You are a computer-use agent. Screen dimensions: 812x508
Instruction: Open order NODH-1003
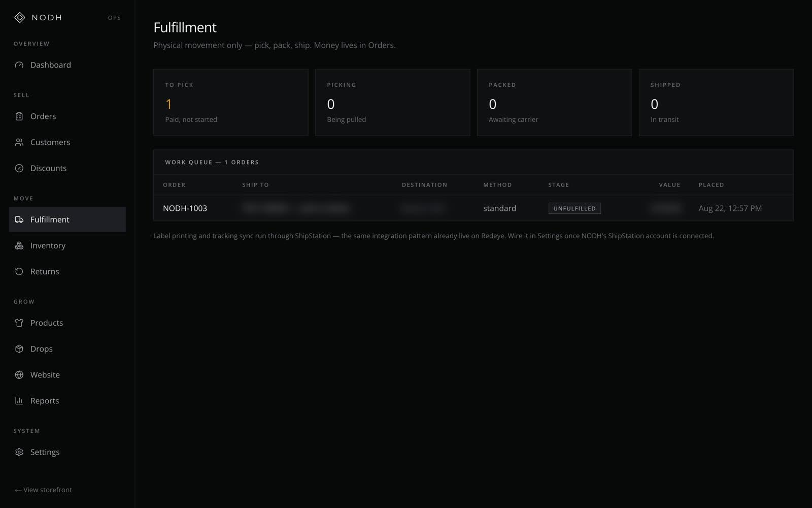pyautogui.click(x=185, y=208)
